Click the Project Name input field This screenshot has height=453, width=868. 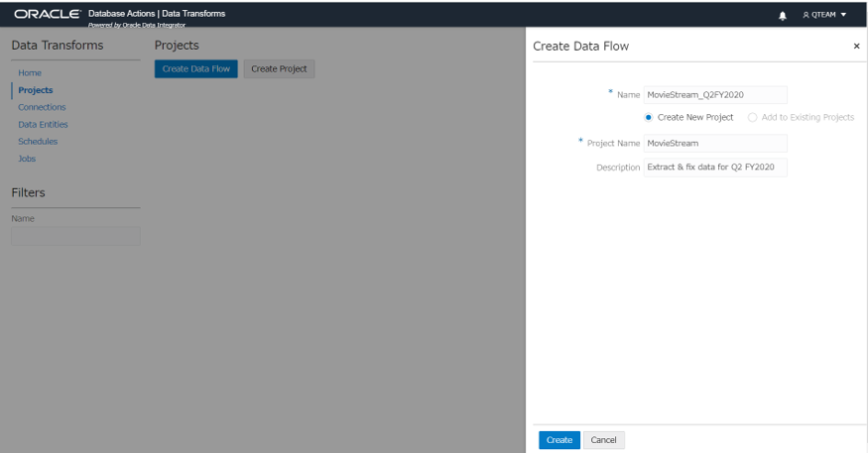pos(714,143)
